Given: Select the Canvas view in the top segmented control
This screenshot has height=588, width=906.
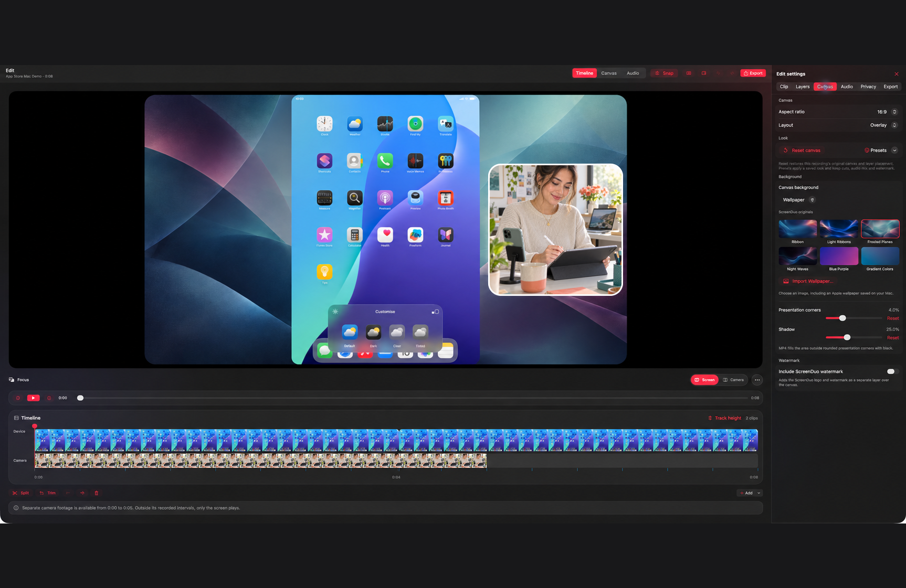Looking at the screenshot, I should pyautogui.click(x=609, y=73).
